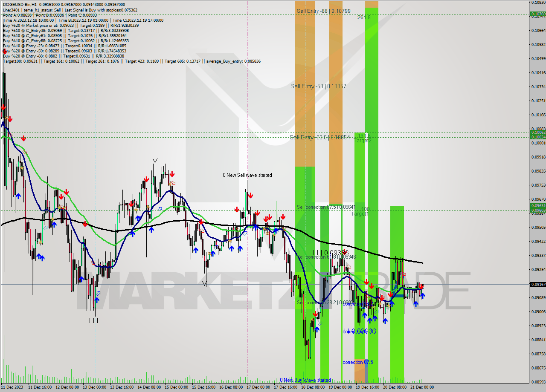Click the 0.09422 price axis label

pyautogui.click(x=539, y=241)
